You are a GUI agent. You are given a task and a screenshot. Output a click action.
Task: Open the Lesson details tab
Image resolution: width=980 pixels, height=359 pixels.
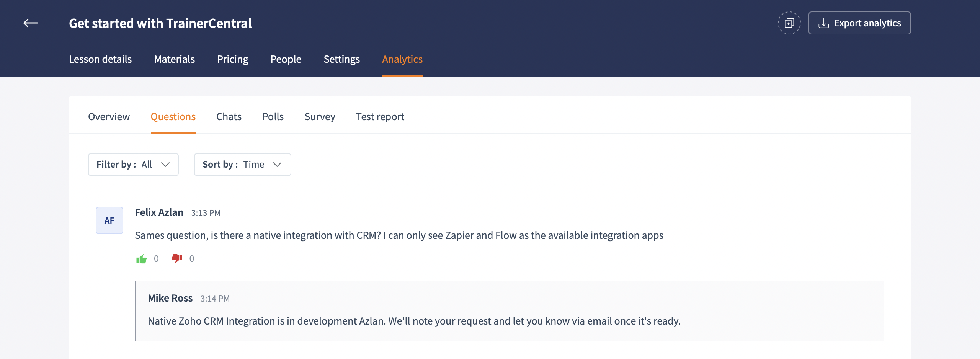click(100, 59)
